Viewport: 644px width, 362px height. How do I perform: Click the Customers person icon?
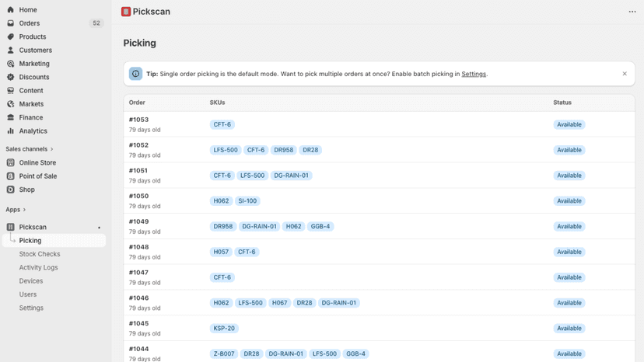(x=11, y=50)
